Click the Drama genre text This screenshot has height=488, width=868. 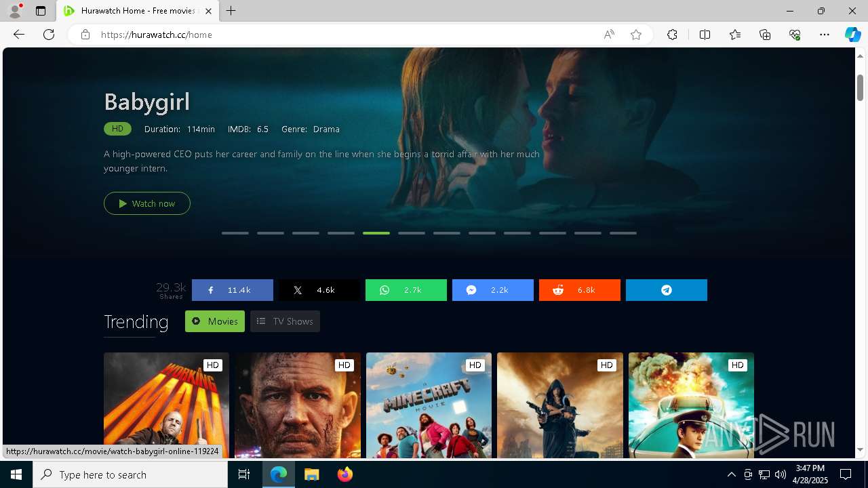pos(326,129)
